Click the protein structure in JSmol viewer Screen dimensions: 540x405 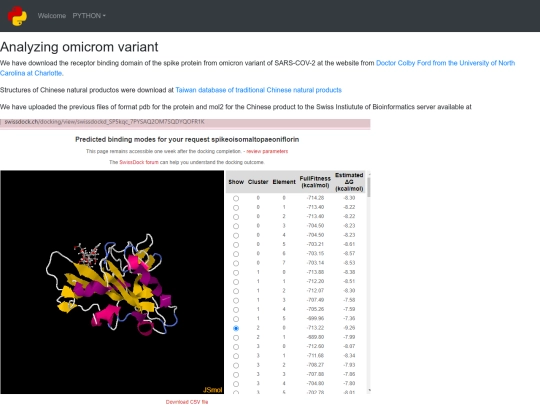click(x=112, y=284)
